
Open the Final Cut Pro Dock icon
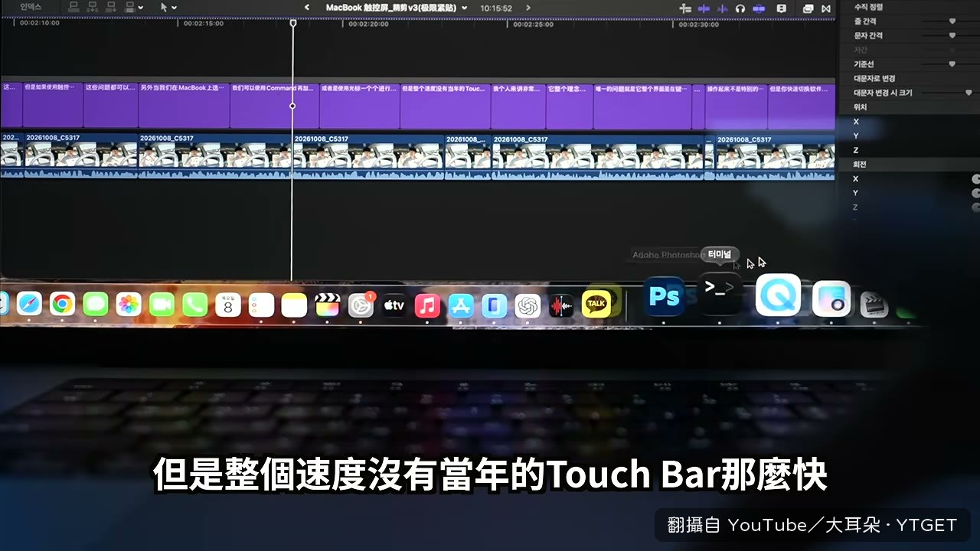pos(328,305)
